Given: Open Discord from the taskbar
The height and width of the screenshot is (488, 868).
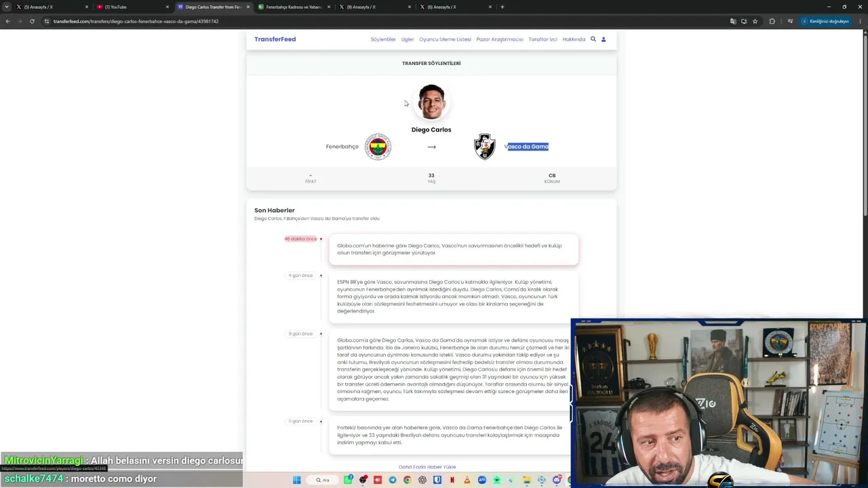Looking at the screenshot, I should [x=557, y=480].
